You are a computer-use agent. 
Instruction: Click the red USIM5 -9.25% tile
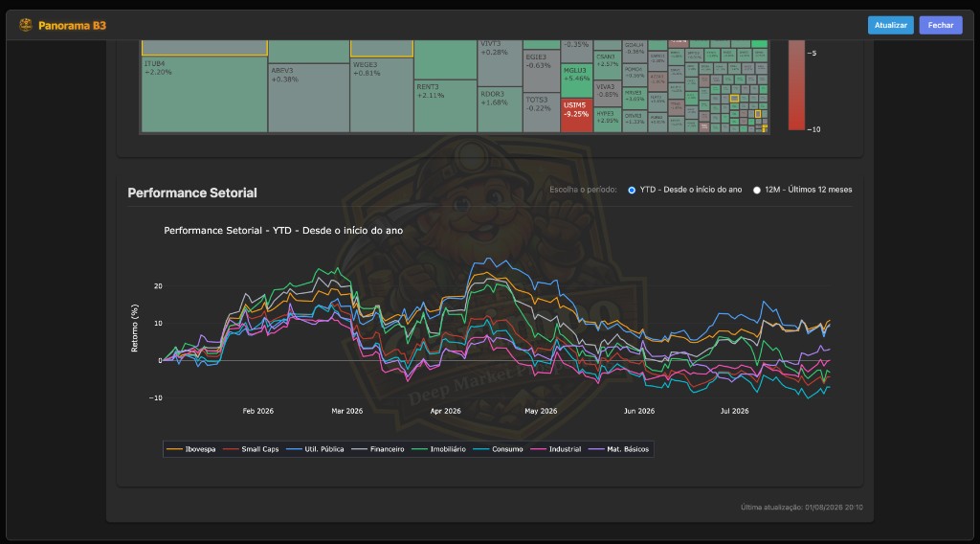pos(576,115)
